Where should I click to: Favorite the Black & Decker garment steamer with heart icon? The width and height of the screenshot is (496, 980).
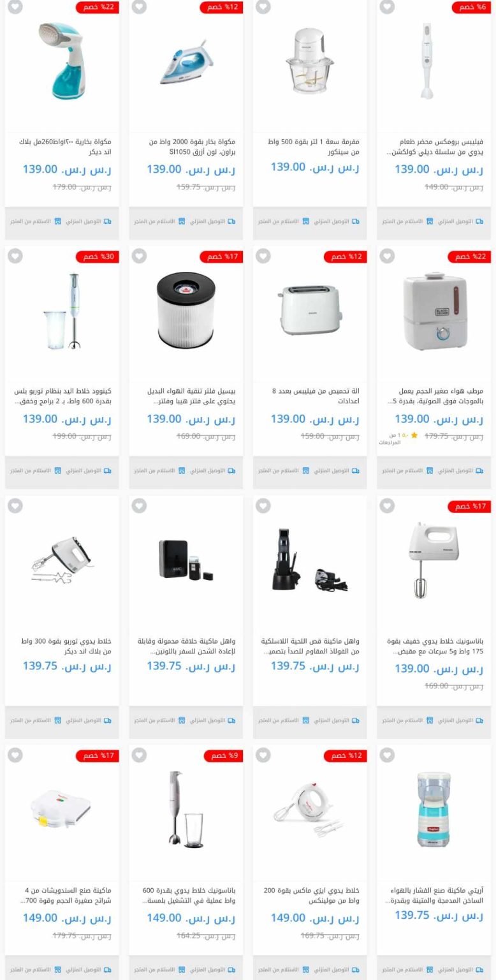15,7
